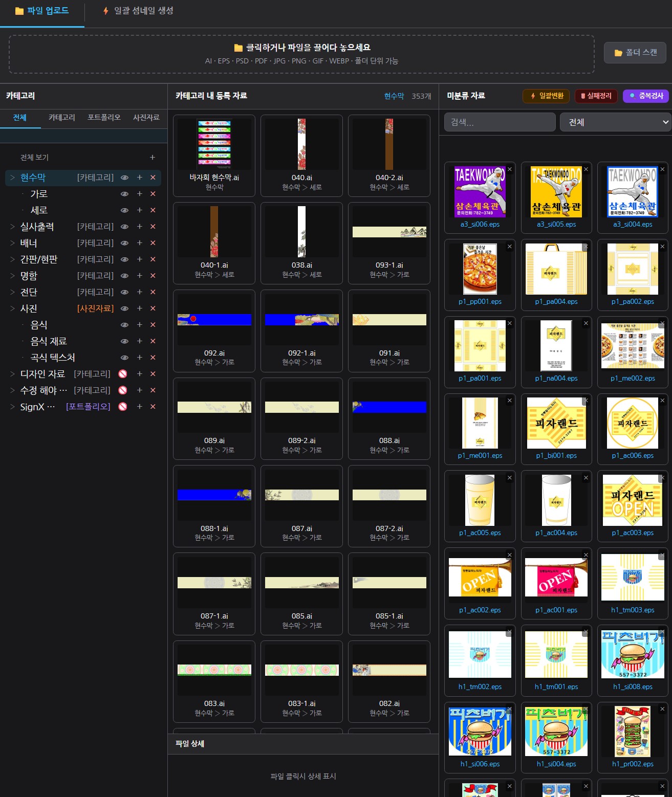672x797 pixels.
Task: Hide the 가로 subcategory via eye icon
Action: coord(124,194)
